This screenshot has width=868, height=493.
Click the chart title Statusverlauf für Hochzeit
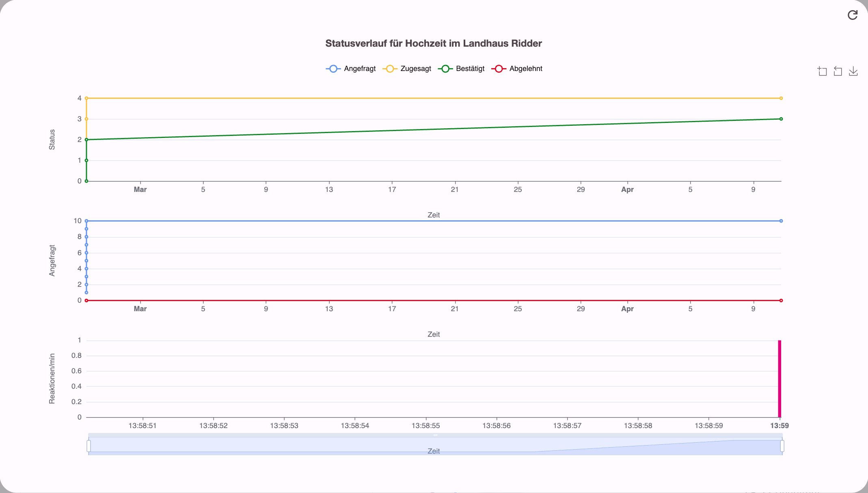(434, 43)
